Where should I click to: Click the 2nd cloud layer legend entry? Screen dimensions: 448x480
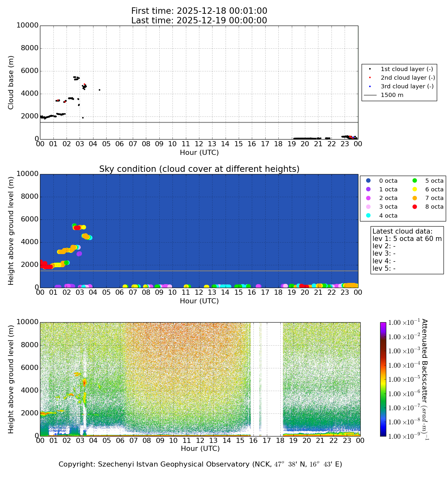[x=407, y=78]
